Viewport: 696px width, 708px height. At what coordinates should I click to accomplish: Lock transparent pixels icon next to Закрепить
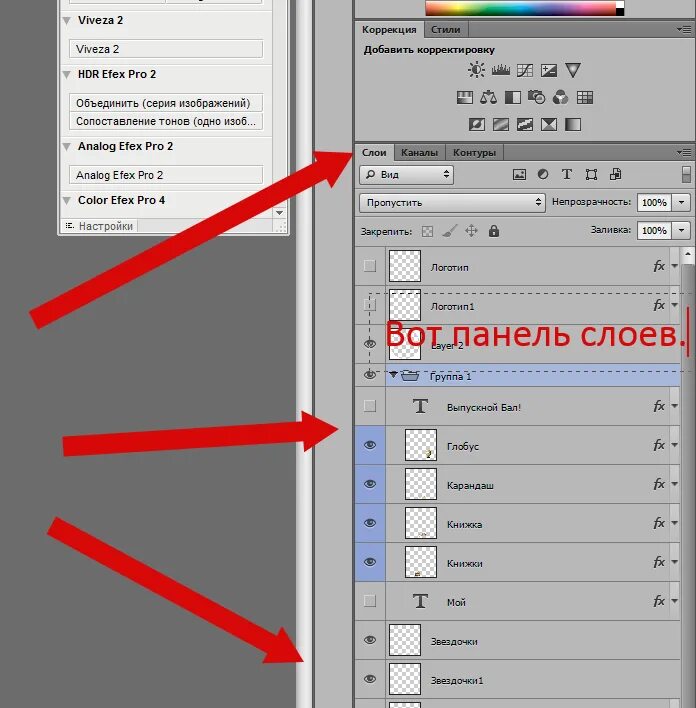pyautogui.click(x=427, y=232)
